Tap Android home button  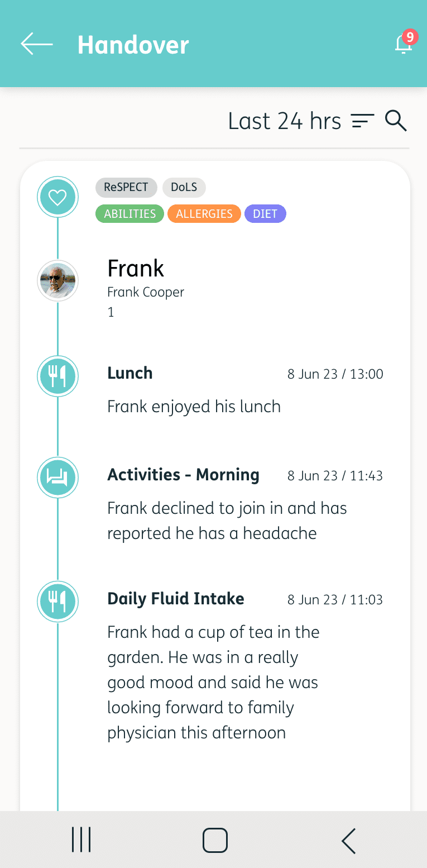tap(215, 840)
